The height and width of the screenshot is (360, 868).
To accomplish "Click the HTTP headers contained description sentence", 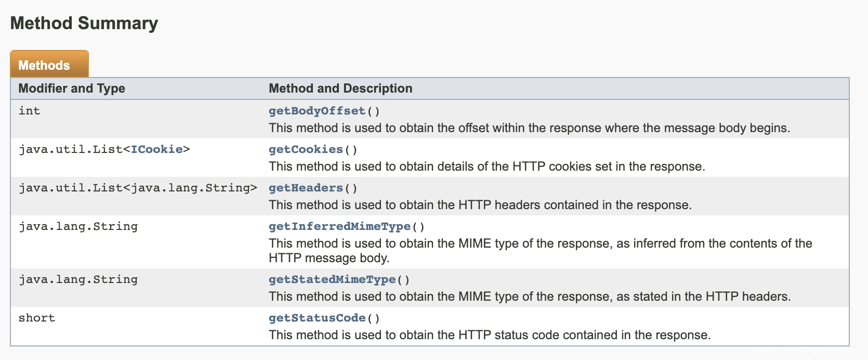I will (480, 205).
